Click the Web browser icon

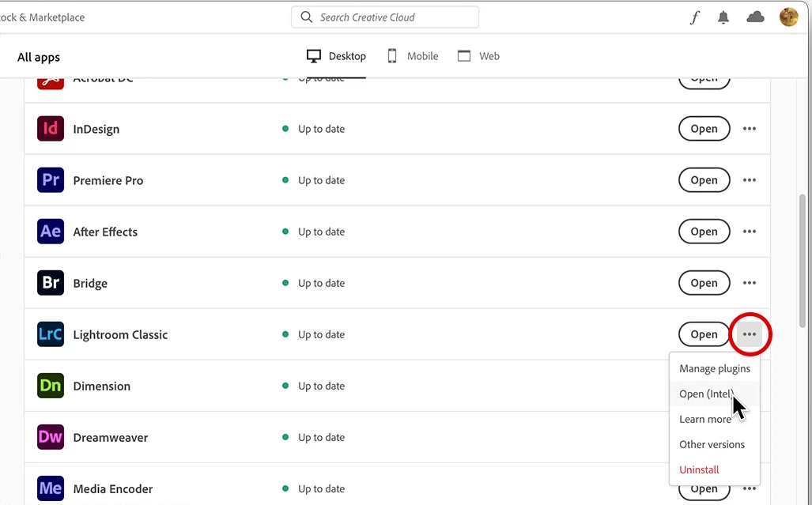click(x=464, y=56)
